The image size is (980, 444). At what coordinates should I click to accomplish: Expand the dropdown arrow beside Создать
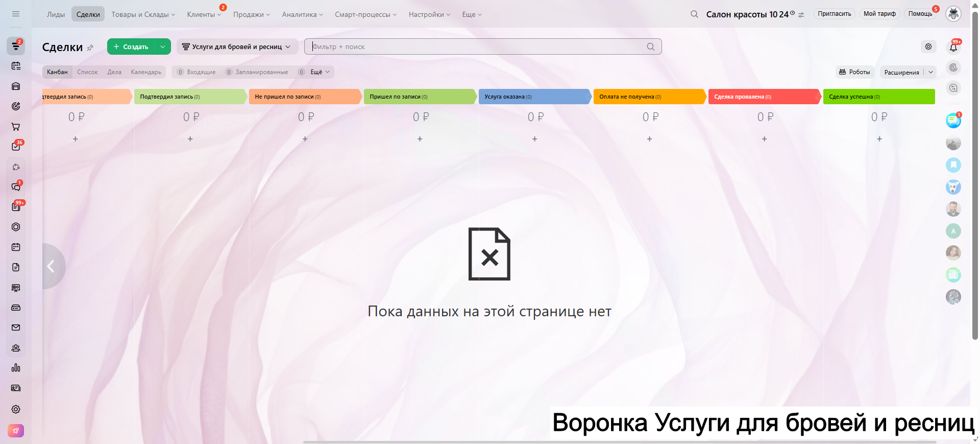point(163,46)
